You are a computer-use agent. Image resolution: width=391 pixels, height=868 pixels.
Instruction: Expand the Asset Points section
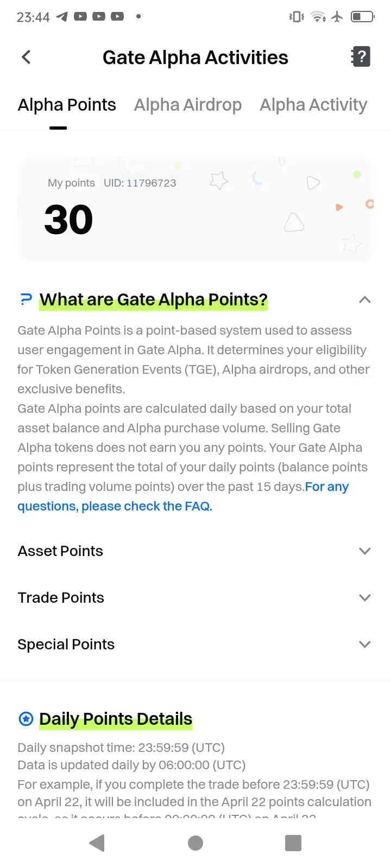194,551
